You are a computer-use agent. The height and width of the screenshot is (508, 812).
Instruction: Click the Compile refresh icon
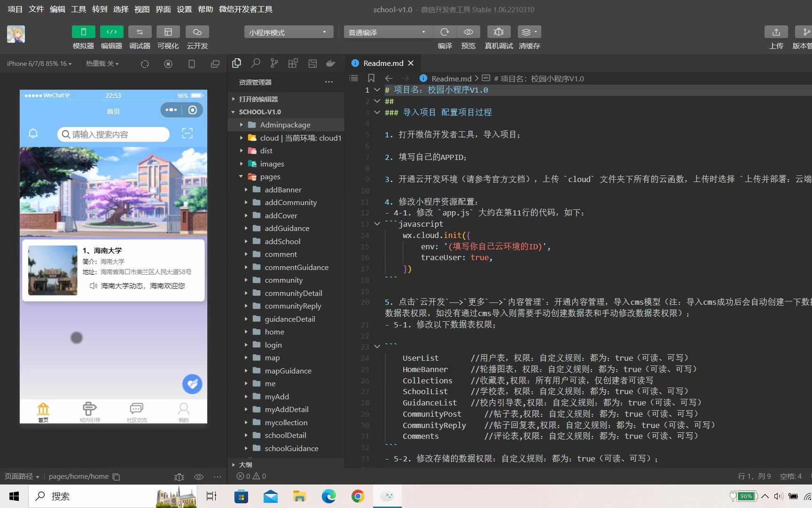coord(445,32)
